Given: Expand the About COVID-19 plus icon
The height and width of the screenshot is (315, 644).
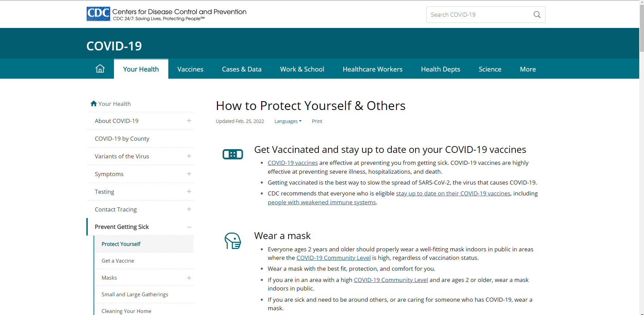Looking at the screenshot, I should click(189, 121).
